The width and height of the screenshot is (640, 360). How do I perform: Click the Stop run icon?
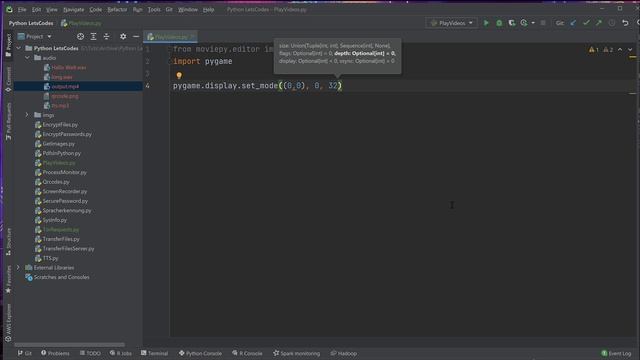tap(543, 23)
